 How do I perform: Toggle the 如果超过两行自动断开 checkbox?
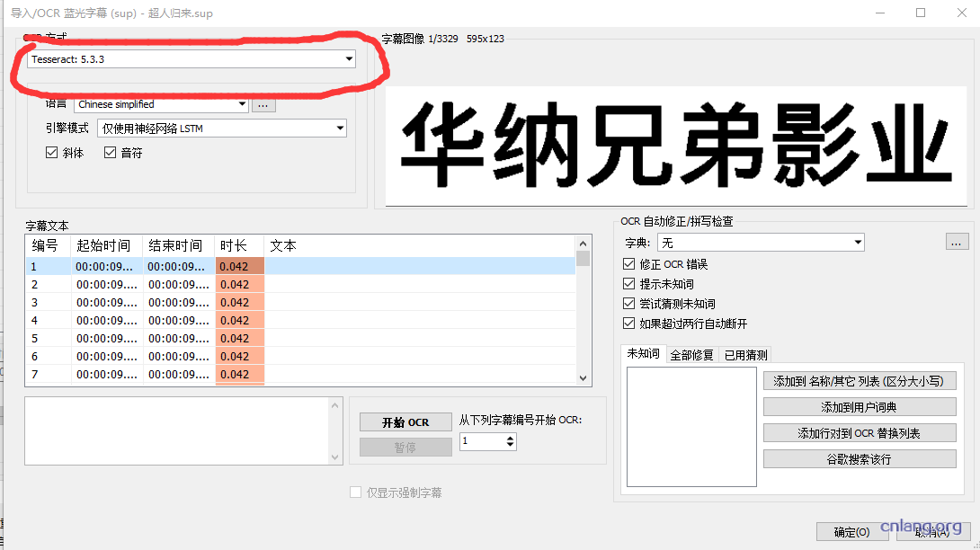click(x=628, y=324)
